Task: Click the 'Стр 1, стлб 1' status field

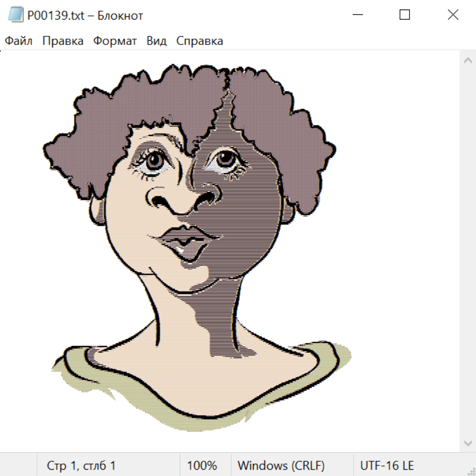Action: coord(81,466)
